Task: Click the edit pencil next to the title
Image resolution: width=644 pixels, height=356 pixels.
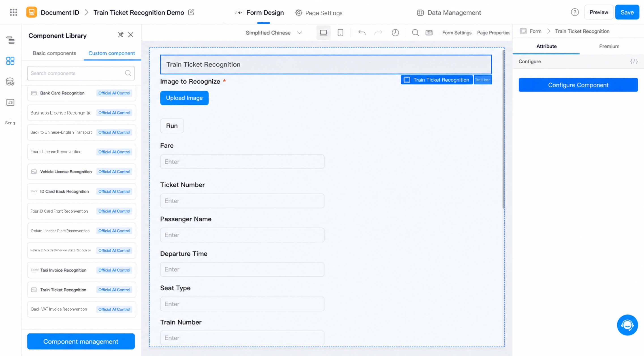Action: click(191, 12)
